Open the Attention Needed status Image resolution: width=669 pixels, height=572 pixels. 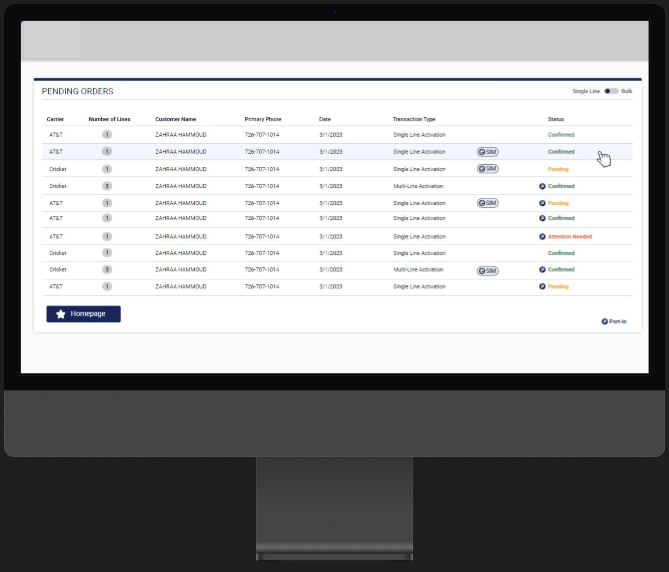click(x=570, y=237)
